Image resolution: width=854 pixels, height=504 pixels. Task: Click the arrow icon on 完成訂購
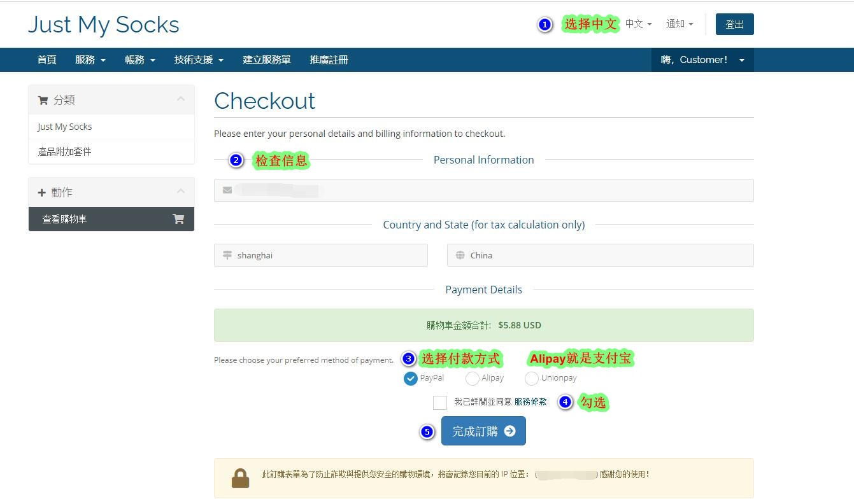tap(509, 431)
